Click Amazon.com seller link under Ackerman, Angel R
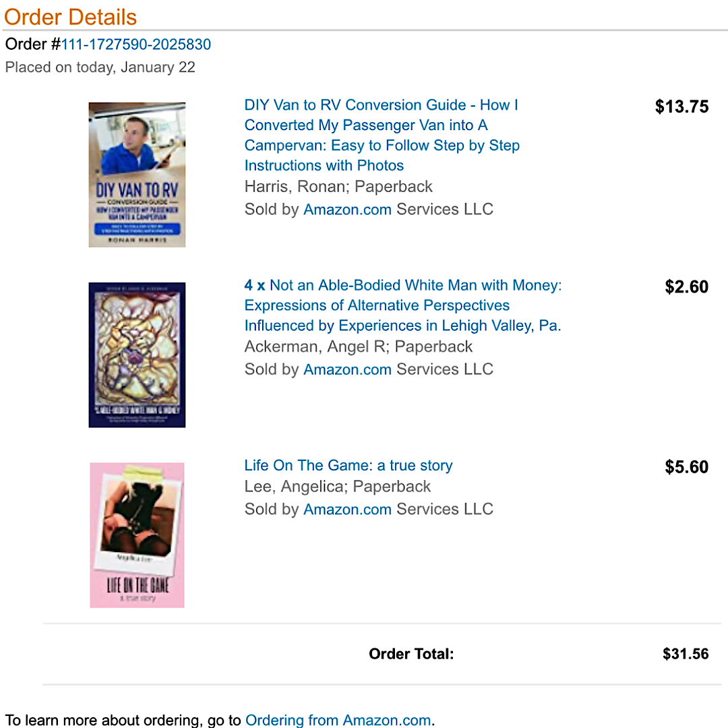The image size is (728, 728). pos(347,369)
